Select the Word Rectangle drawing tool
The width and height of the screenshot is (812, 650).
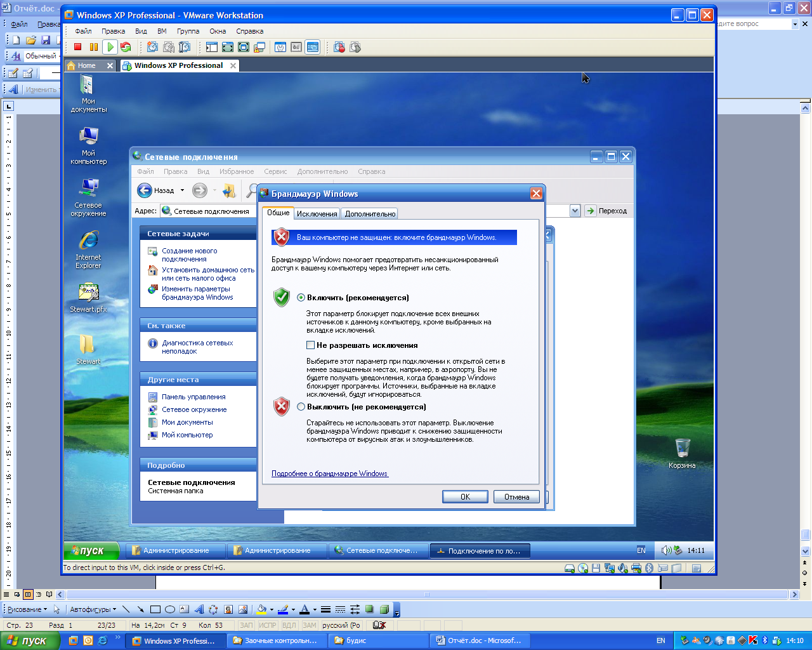pyautogui.click(x=155, y=609)
